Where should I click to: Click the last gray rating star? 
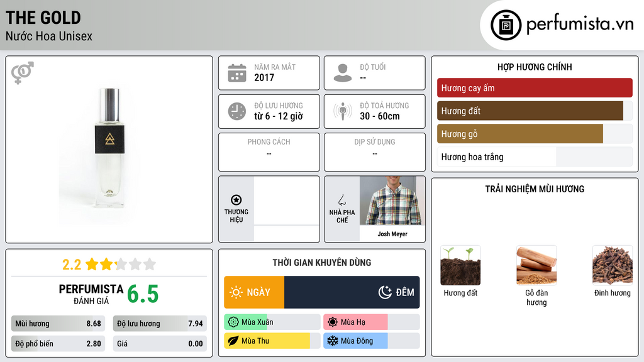pos(150,264)
